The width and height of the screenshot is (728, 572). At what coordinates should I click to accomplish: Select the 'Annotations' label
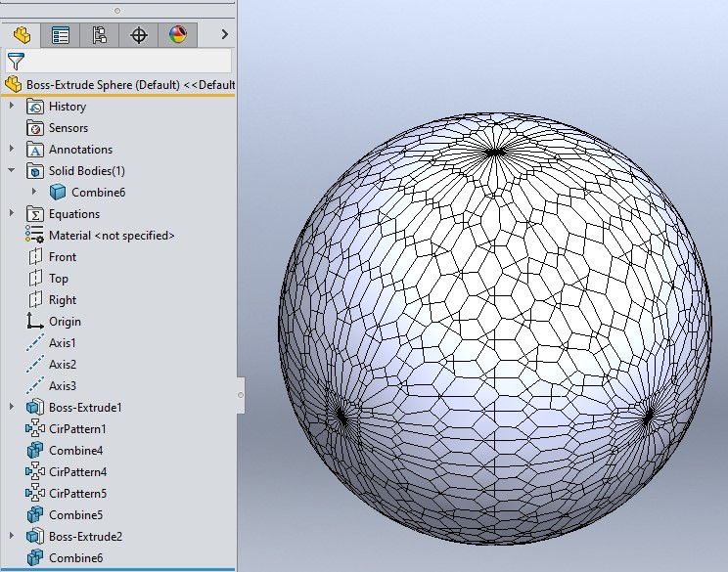[81, 150]
